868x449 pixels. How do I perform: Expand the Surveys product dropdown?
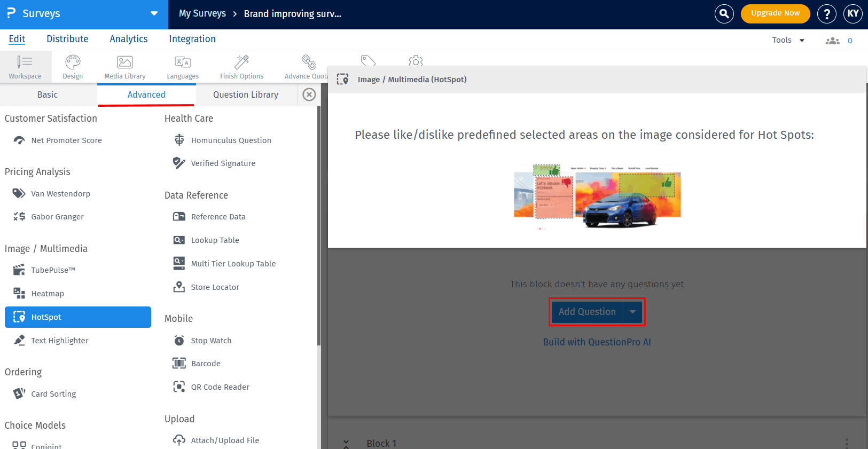click(x=154, y=13)
